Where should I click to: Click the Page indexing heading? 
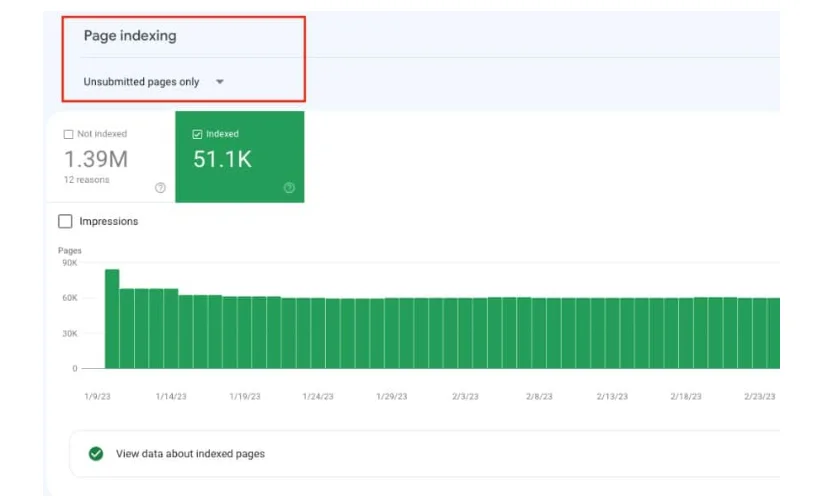pos(130,36)
